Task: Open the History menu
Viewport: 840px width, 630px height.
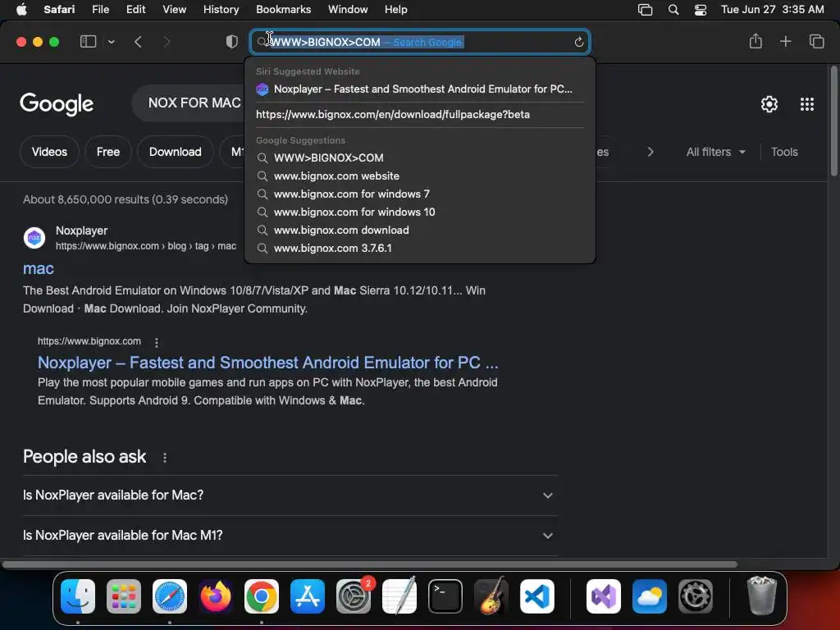Action: pos(221,9)
